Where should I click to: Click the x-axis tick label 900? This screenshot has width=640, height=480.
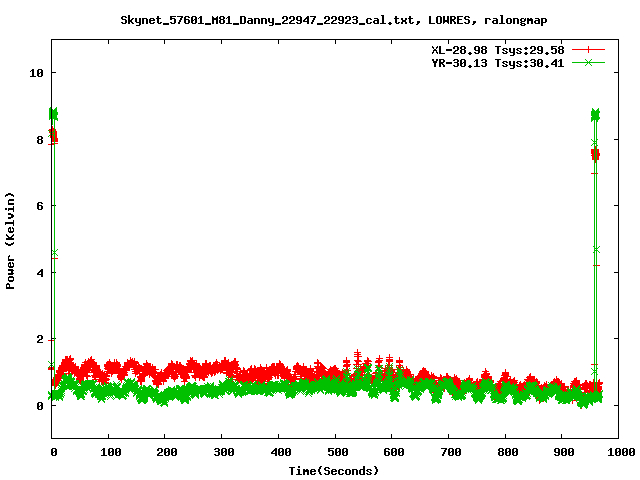point(564,452)
